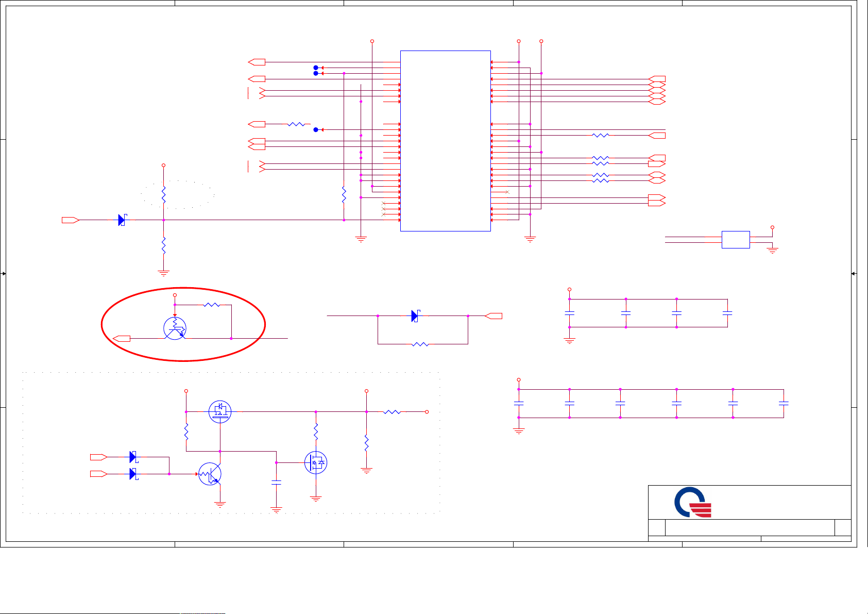The image size is (868, 614).
Task: Select the Schottky diode after far-left input port
Action: coord(123,220)
